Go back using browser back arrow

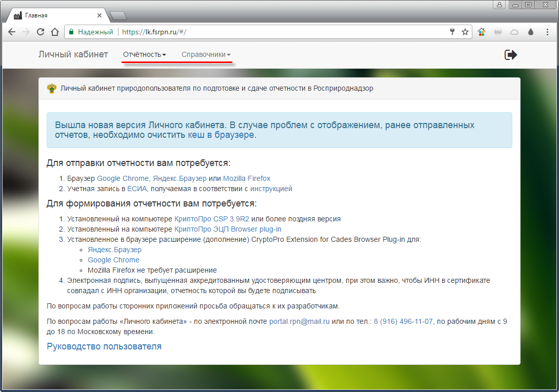point(12,32)
